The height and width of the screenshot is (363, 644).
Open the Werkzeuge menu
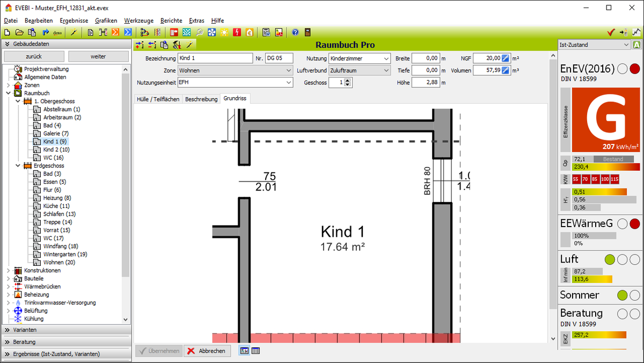pos(139,20)
